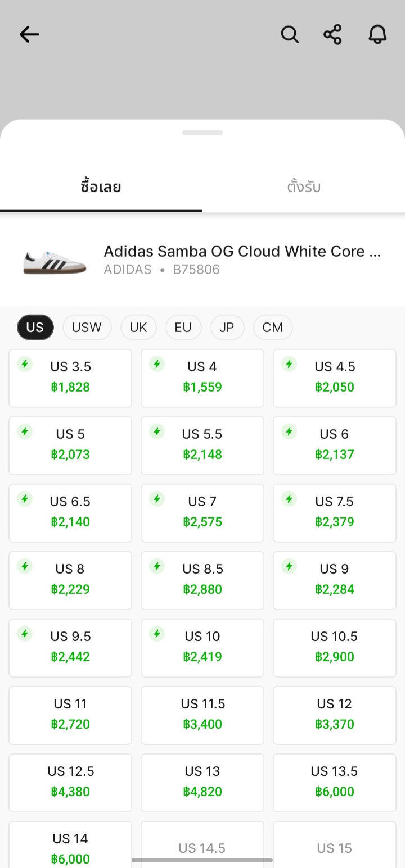Tap the lightning icon on US 3.5
This screenshot has width=405, height=868.
(25, 364)
